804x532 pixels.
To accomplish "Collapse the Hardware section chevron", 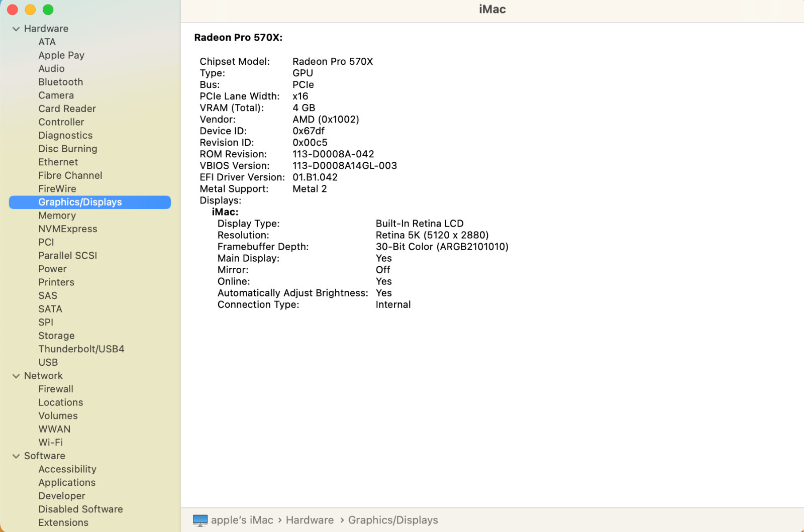I will pyautogui.click(x=16, y=29).
